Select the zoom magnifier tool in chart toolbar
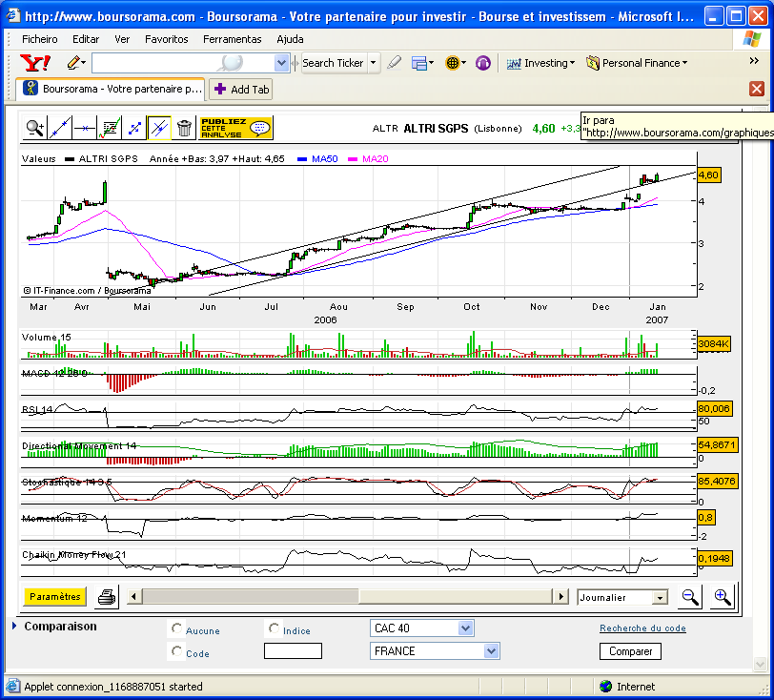Image resolution: width=774 pixels, height=700 pixels. pyautogui.click(x=34, y=129)
